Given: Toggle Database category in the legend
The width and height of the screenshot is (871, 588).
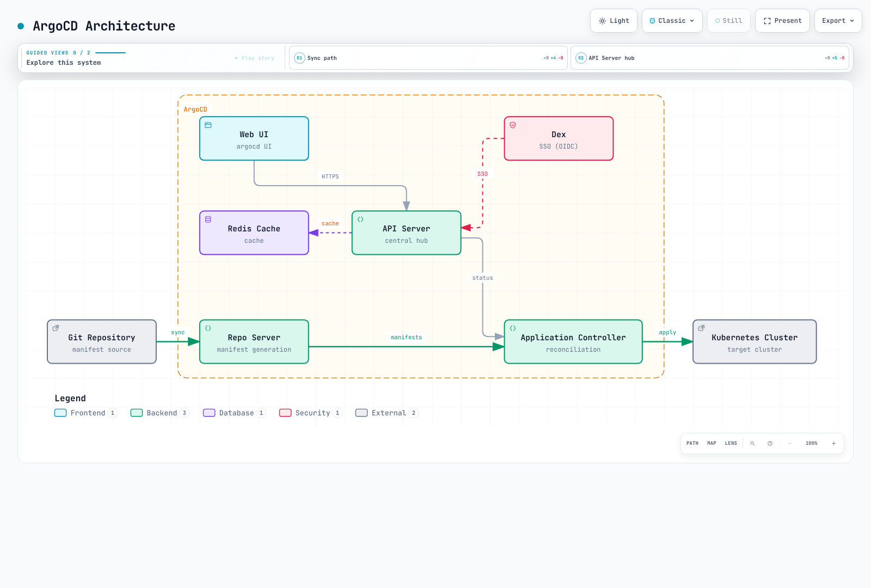Looking at the screenshot, I should [x=235, y=413].
